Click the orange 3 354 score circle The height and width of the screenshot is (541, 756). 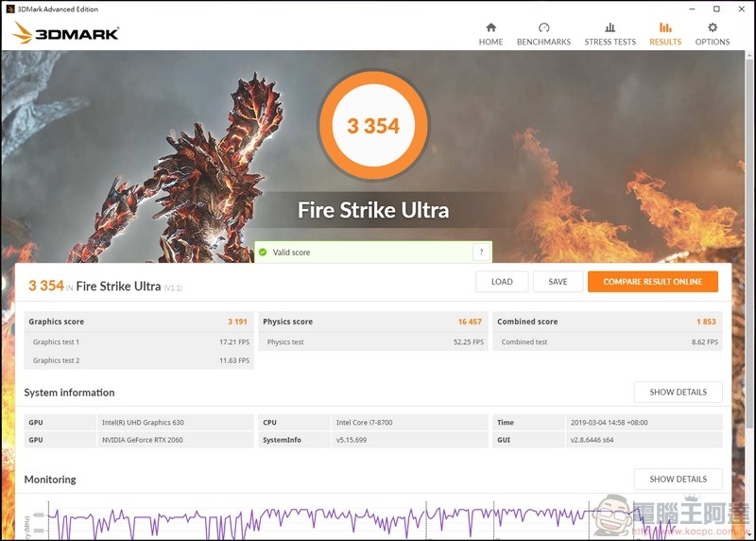click(373, 126)
